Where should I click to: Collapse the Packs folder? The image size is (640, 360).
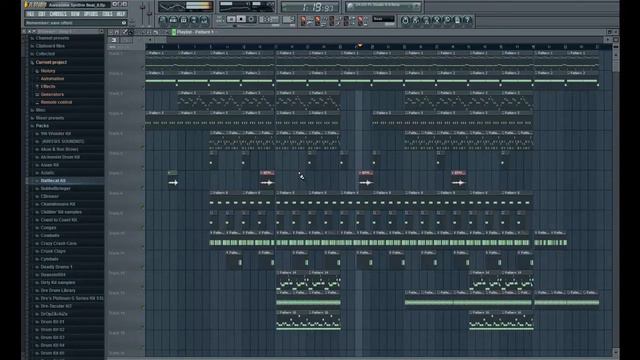(x=42, y=126)
